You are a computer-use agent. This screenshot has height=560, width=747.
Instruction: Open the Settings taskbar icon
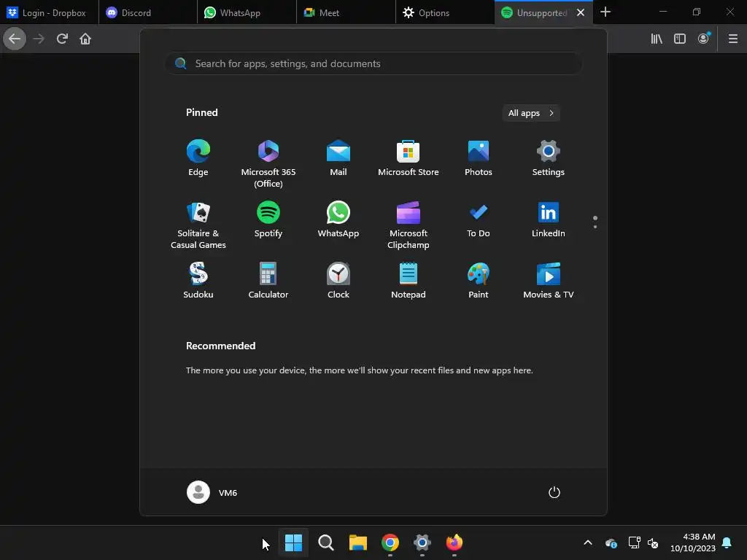tap(422, 542)
